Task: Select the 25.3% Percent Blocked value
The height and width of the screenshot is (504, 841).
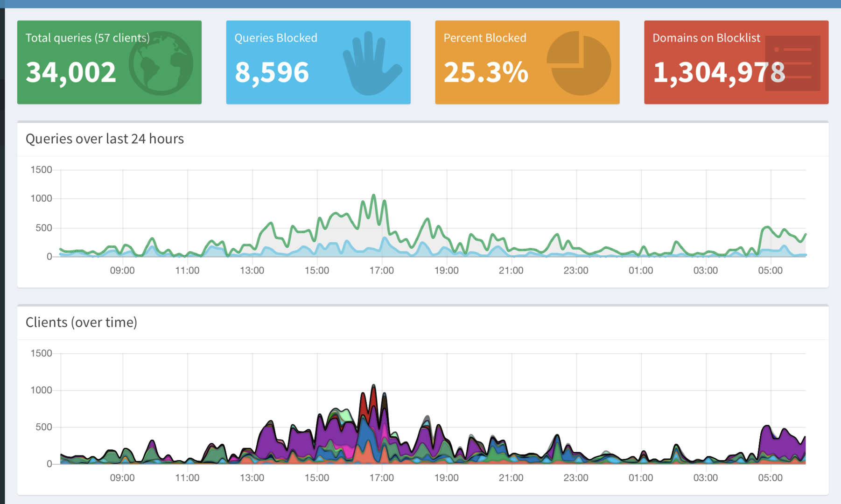Action: click(486, 72)
